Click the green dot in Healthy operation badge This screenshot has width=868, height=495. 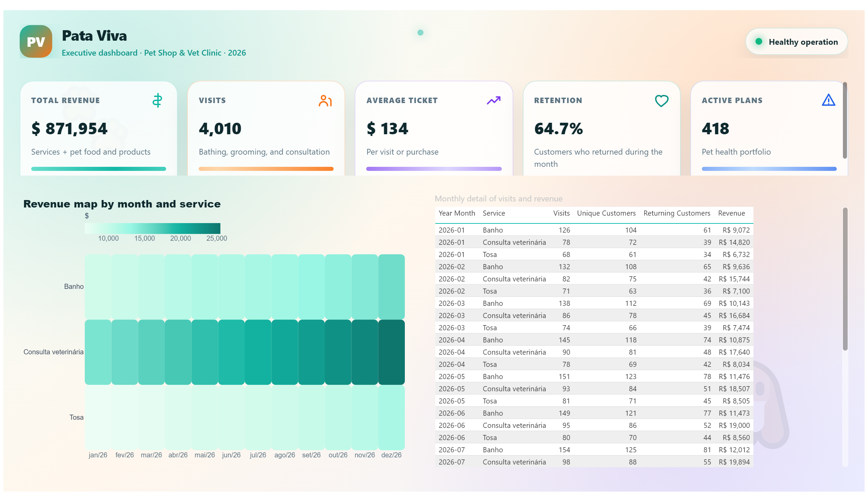click(758, 41)
